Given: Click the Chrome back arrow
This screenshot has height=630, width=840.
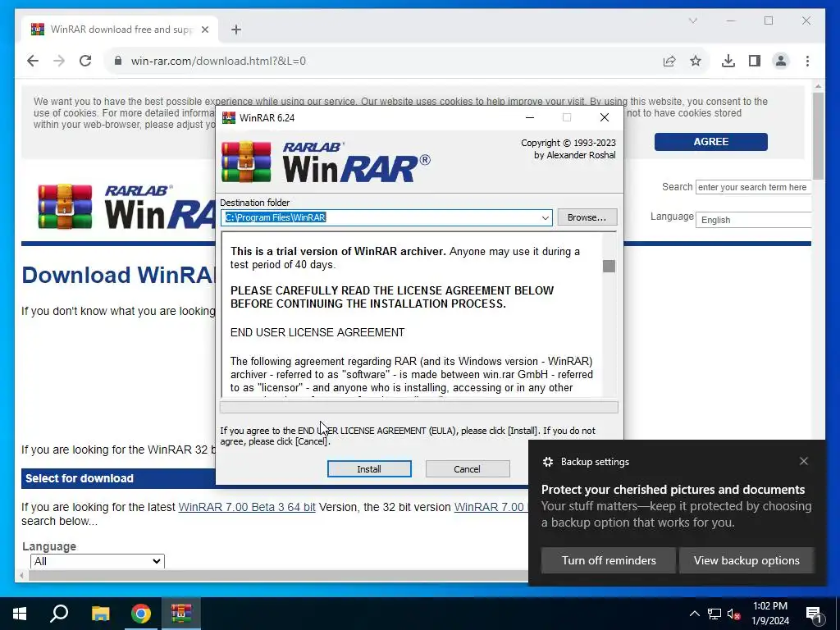Looking at the screenshot, I should coord(33,61).
